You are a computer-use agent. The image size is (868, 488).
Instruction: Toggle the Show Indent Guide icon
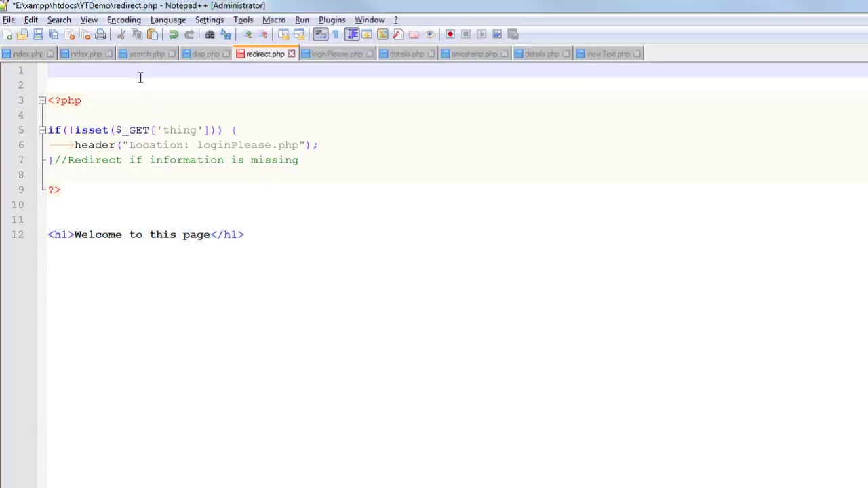pos(352,35)
